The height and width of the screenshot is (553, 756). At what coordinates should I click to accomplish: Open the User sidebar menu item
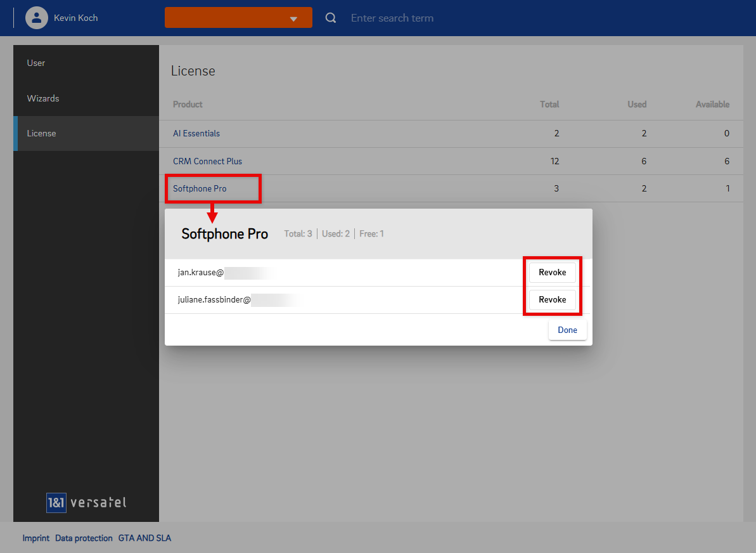coord(36,63)
